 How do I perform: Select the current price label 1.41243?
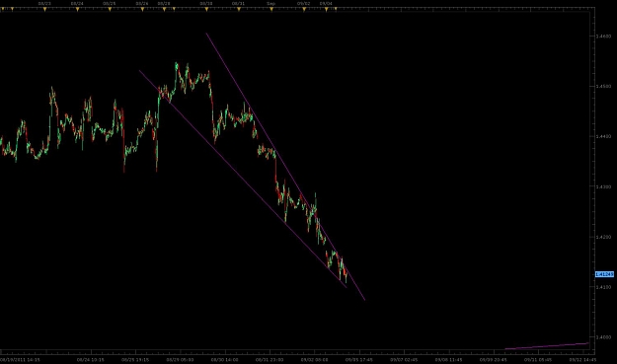[604, 274]
